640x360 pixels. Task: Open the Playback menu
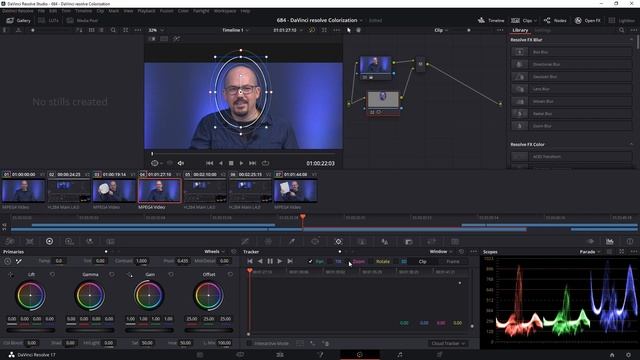coord(146,11)
